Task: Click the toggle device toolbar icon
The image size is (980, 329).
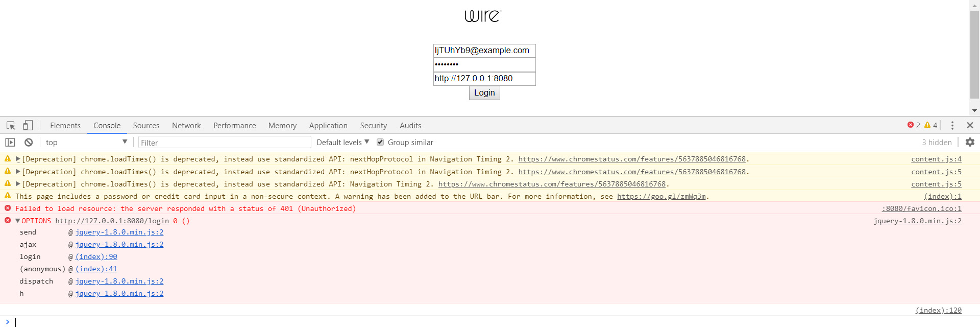Action: [x=28, y=125]
